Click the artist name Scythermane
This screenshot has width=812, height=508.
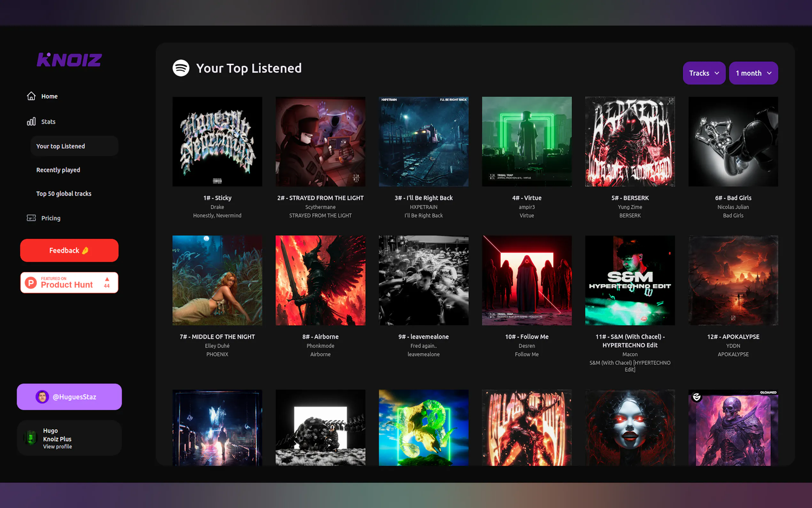point(320,207)
